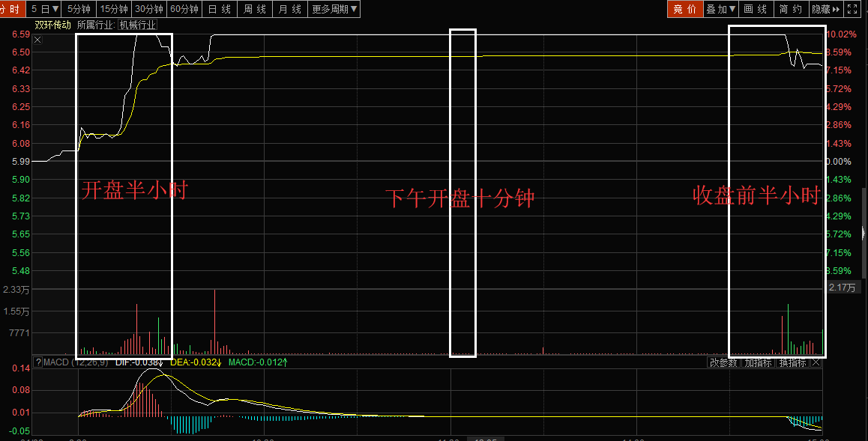
Task: Select the 60分钟 chart period
Action: 184,9
